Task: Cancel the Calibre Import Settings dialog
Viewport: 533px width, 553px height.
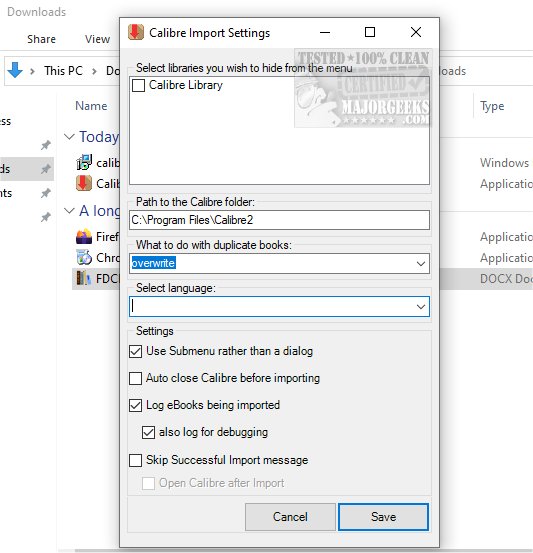Action: point(290,517)
